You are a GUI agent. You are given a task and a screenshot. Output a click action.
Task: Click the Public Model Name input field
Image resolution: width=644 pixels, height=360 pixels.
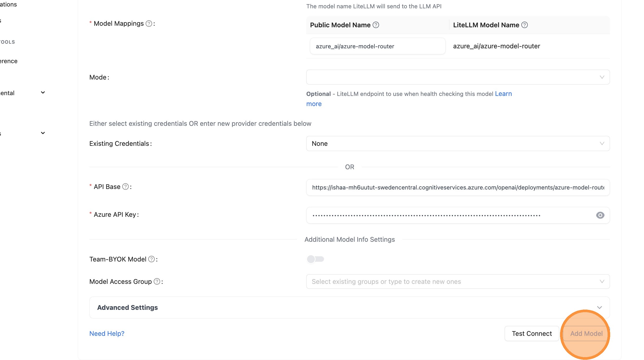point(377,46)
